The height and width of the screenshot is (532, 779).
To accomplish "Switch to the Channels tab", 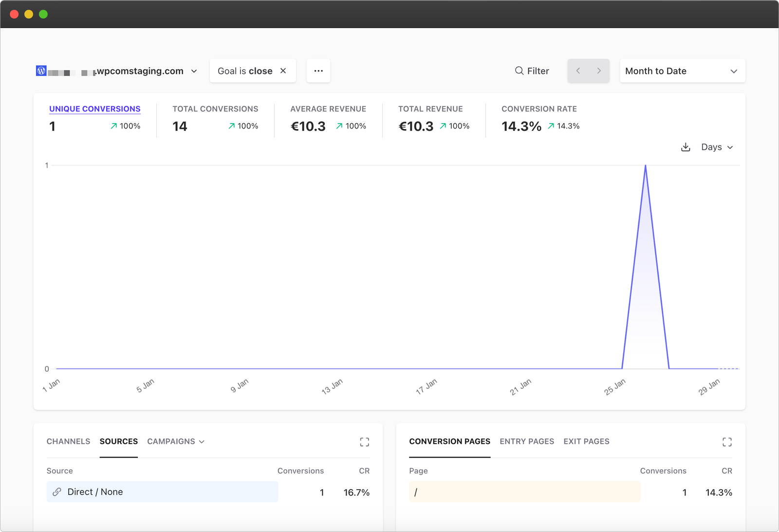I will coord(68,441).
